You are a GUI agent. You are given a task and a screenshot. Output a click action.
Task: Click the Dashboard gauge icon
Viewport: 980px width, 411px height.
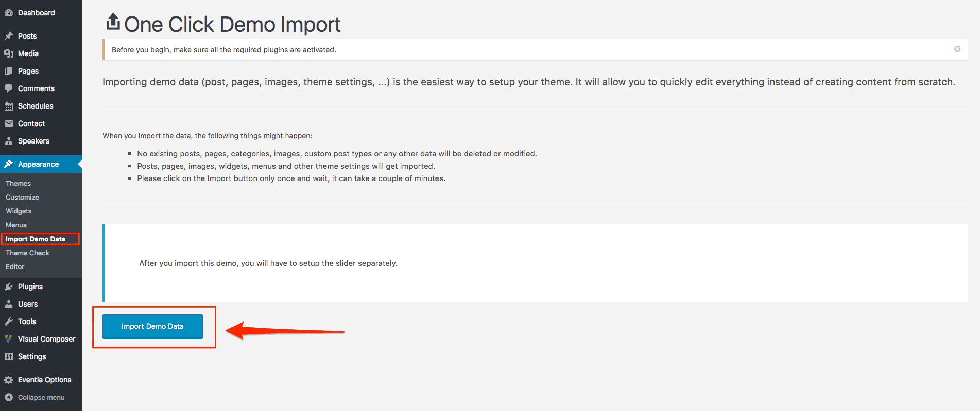pos(9,13)
